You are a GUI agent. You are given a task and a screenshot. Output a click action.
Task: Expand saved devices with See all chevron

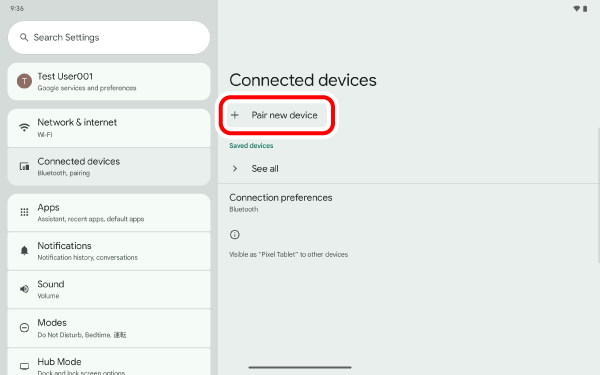tap(235, 168)
